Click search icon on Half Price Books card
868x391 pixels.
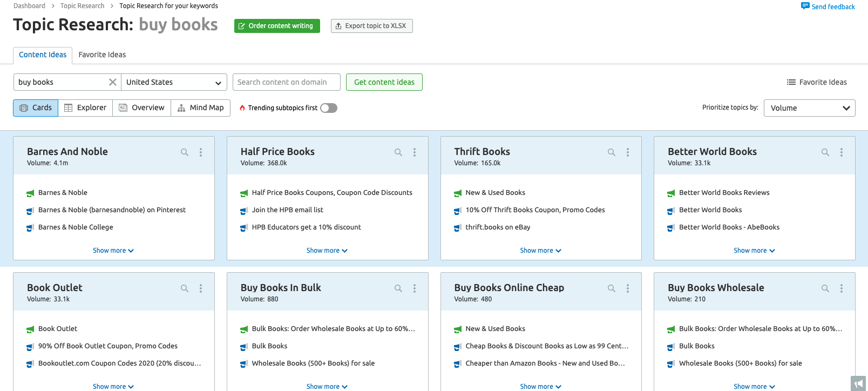398,152
